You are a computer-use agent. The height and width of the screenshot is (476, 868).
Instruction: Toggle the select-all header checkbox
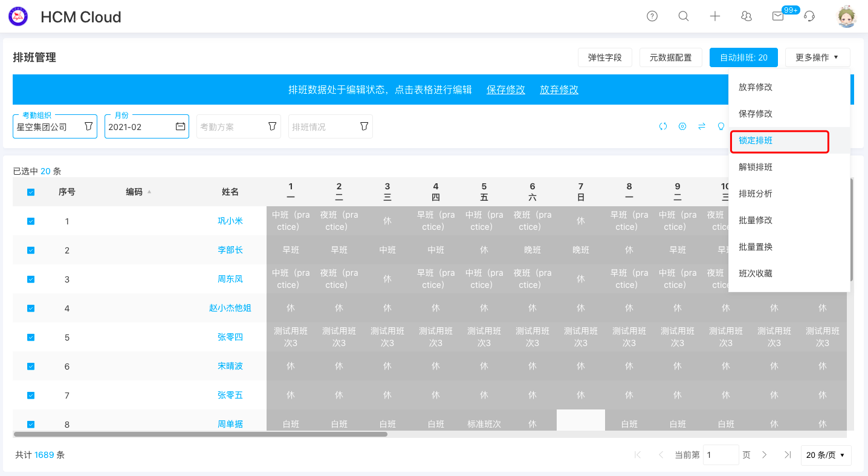click(31, 192)
